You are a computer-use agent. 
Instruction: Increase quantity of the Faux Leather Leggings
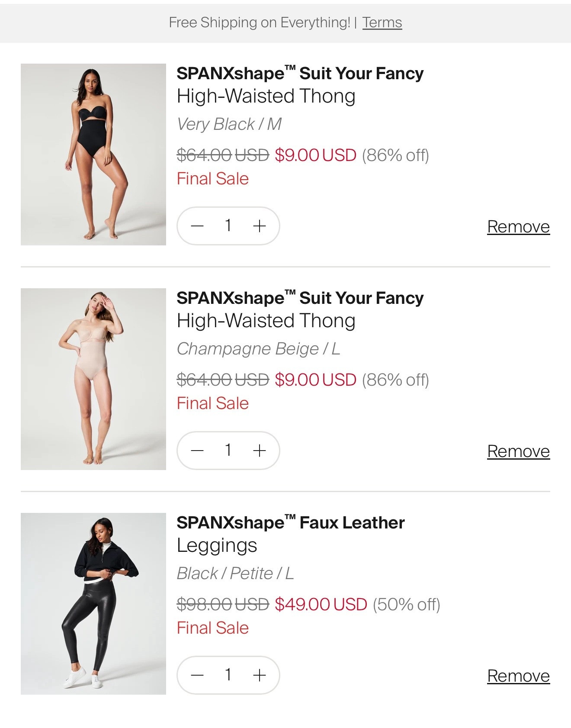click(x=260, y=675)
